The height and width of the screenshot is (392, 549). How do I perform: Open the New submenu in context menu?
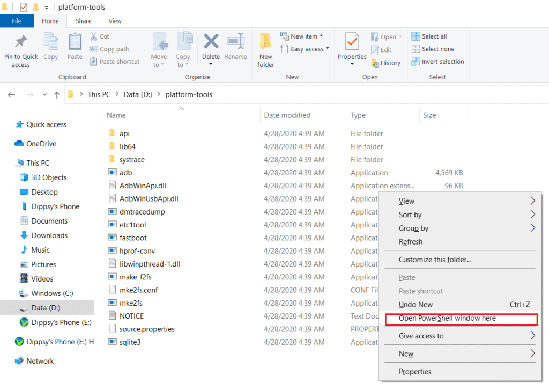click(x=460, y=354)
